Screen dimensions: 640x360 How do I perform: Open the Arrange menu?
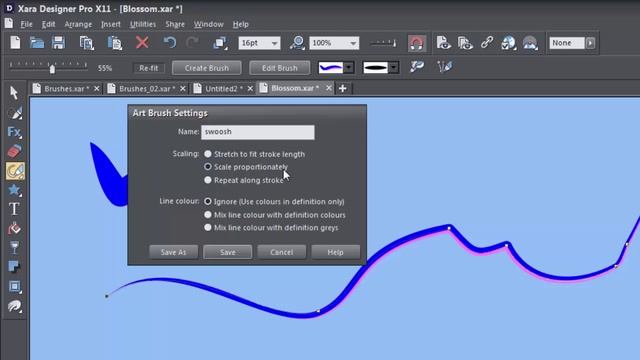78,24
